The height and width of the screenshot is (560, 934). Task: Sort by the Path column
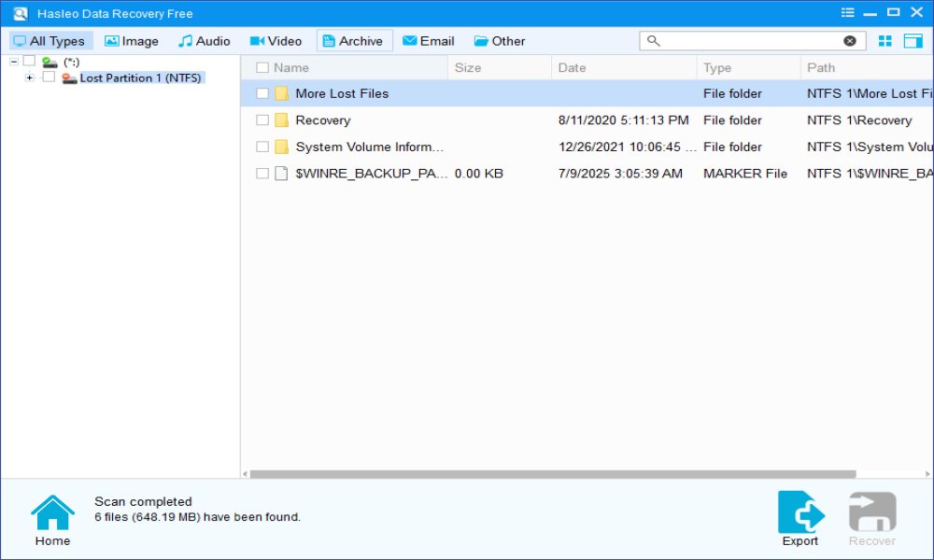coord(821,68)
